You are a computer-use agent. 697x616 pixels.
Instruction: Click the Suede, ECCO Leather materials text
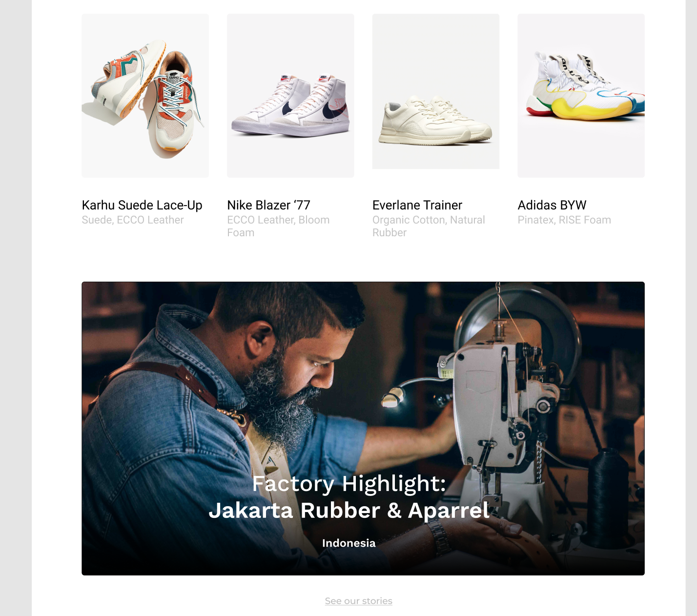click(x=133, y=220)
